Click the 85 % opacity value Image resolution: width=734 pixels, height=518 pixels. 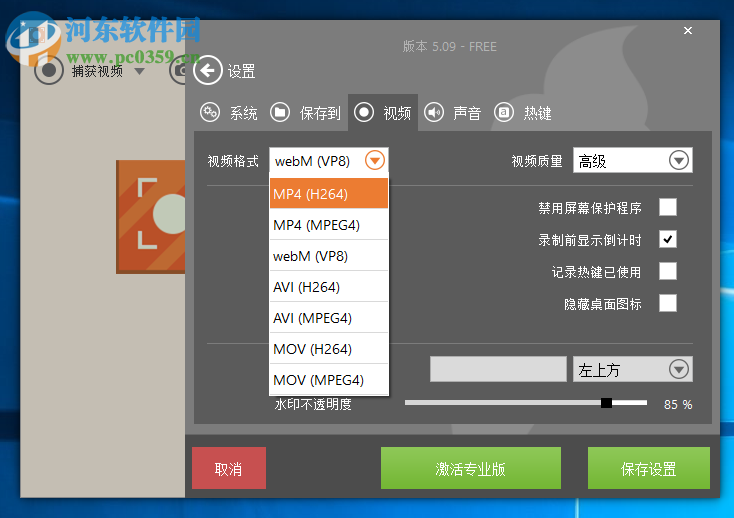(x=678, y=404)
